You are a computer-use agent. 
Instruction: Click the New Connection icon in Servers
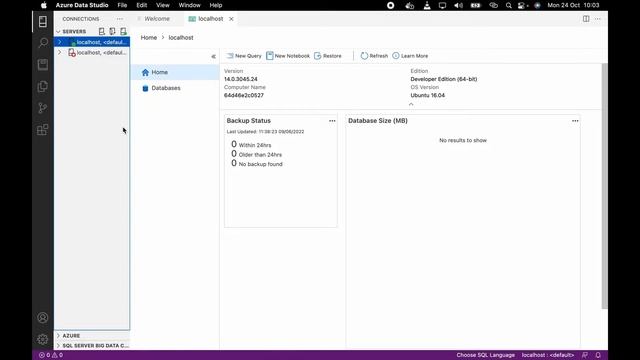tap(102, 31)
